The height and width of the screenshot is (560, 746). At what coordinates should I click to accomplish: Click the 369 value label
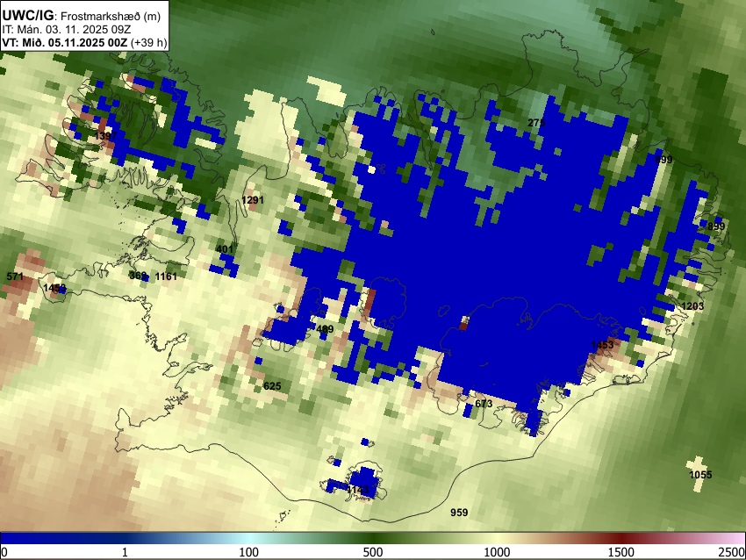138,276
